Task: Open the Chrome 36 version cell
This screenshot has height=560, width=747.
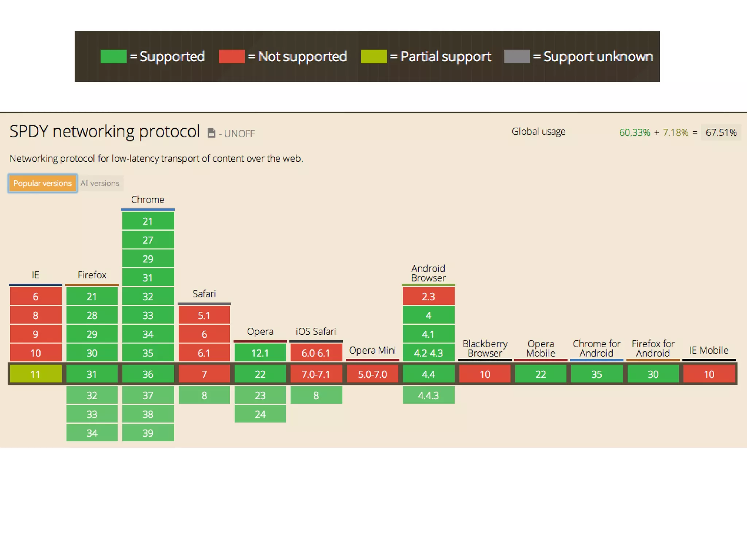Action: [148, 374]
